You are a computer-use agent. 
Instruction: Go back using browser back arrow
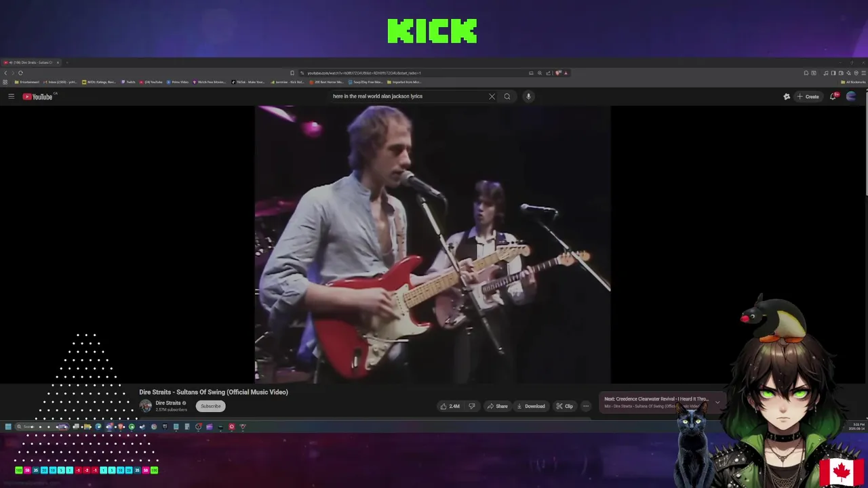[5, 73]
